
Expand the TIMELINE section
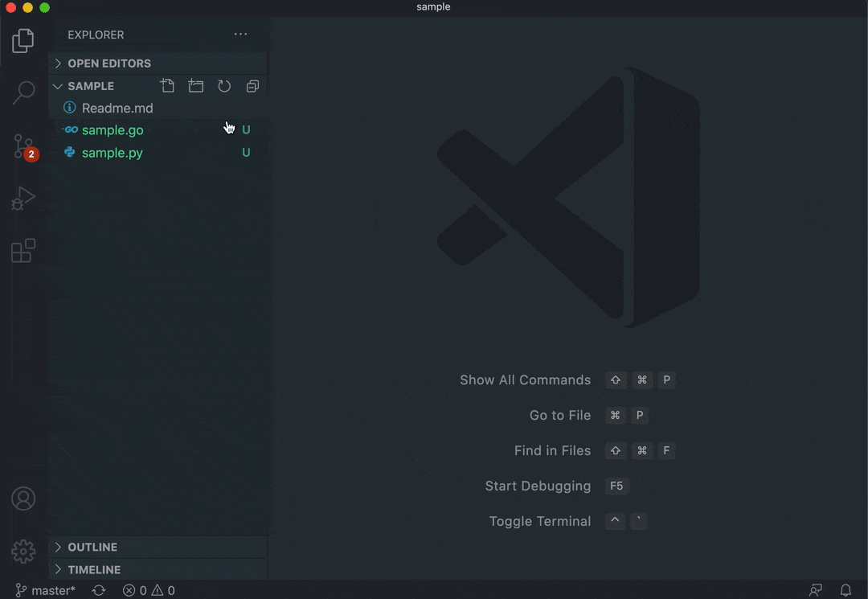coord(92,569)
